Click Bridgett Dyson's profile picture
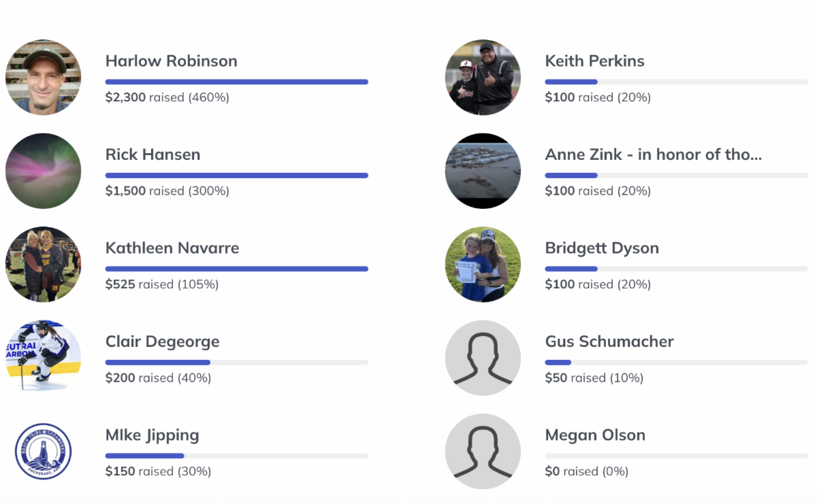This screenshot has height=504, width=817. pos(483,264)
